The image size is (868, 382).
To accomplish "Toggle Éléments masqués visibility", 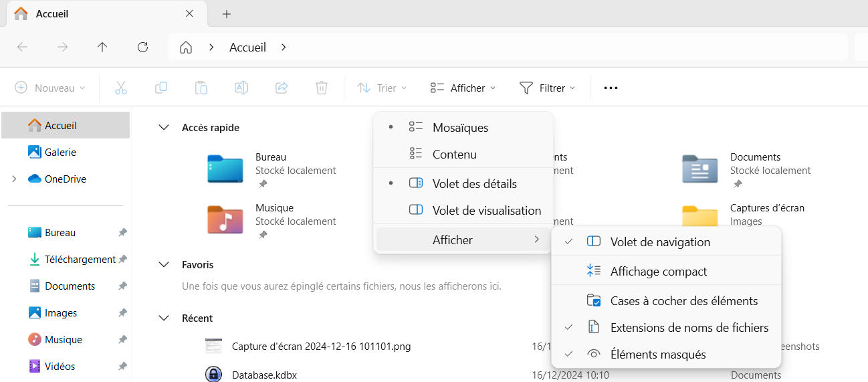I will 657,355.
